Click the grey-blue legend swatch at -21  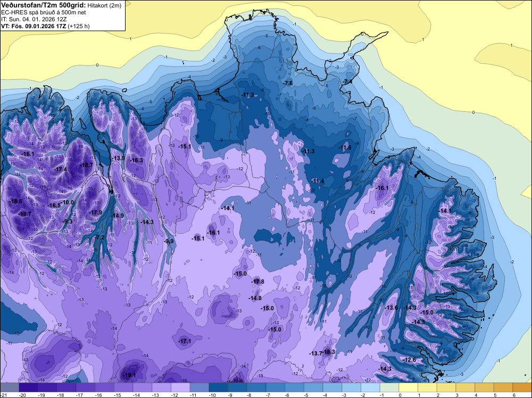click(x=10, y=387)
